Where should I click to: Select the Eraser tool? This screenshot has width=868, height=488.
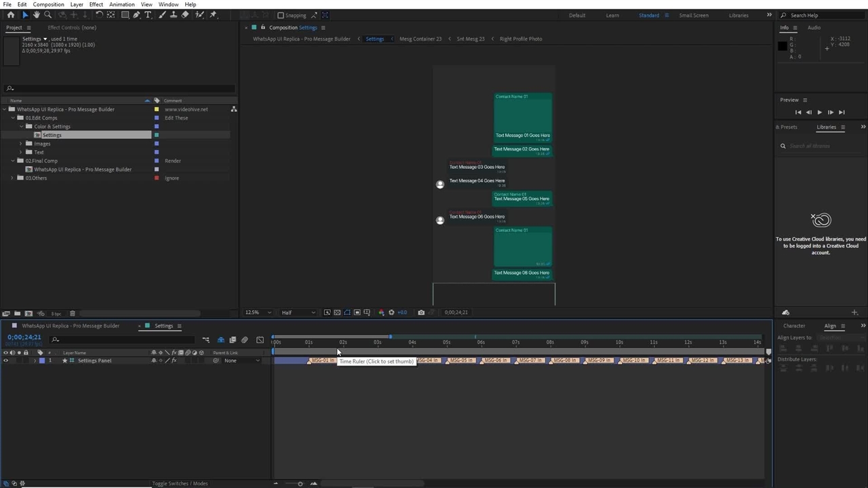(x=185, y=15)
